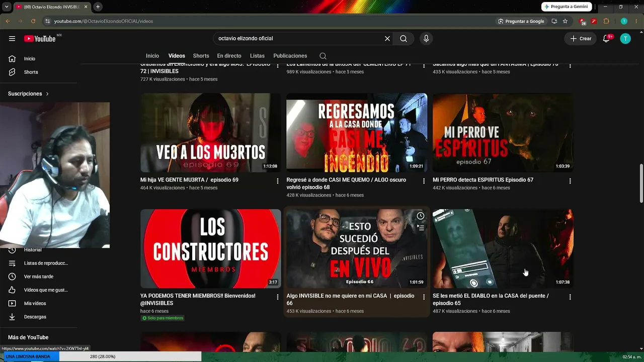Open the Listas tab

pyautogui.click(x=257, y=56)
